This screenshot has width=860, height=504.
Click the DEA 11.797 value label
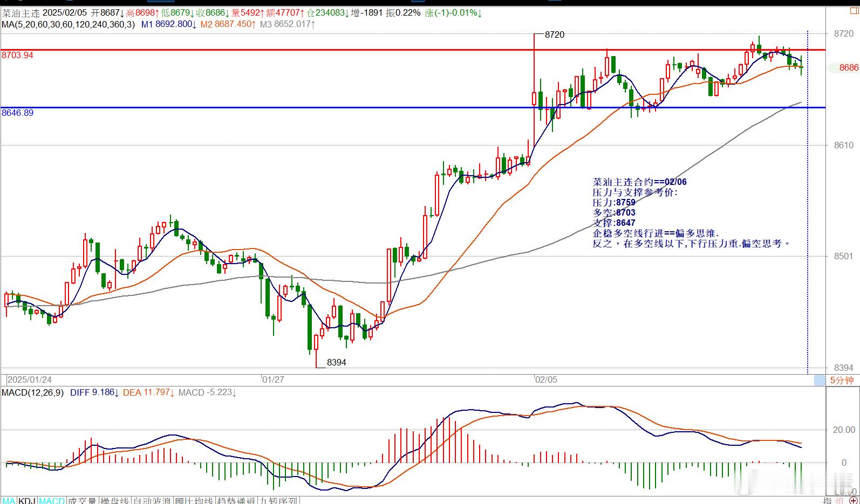149,392
